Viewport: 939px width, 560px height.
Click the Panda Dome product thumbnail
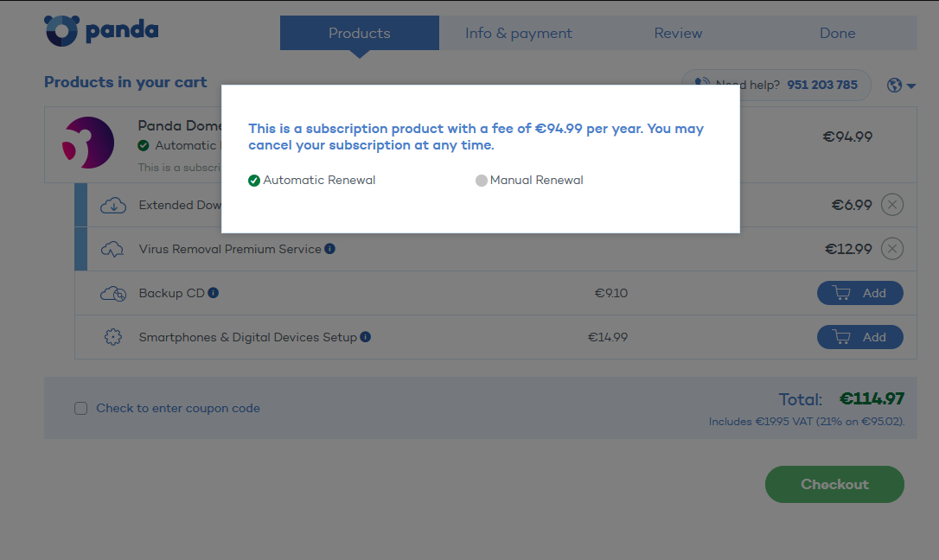pyautogui.click(x=88, y=143)
